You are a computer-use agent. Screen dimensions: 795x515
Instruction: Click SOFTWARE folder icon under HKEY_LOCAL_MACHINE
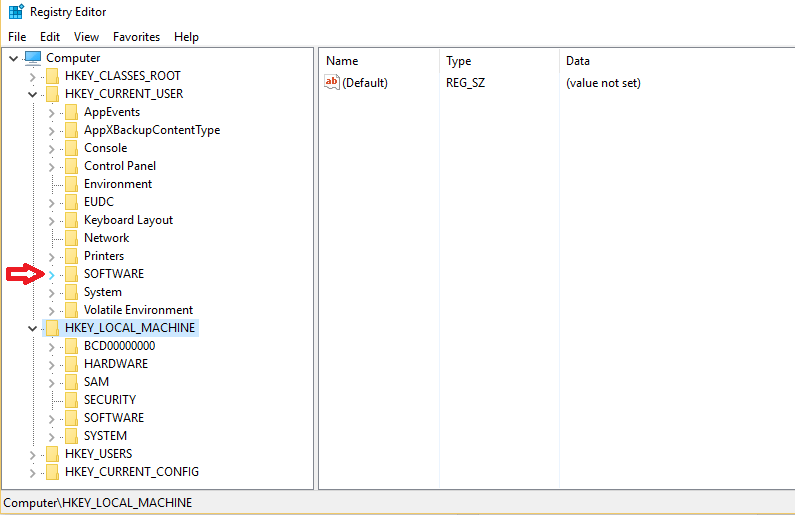pos(71,418)
